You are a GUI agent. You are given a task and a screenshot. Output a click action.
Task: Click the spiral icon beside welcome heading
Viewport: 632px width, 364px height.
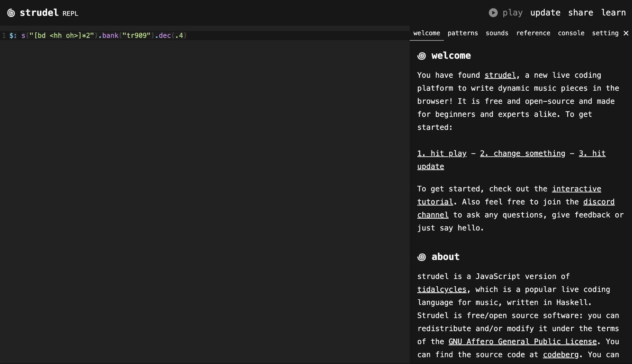421,56
